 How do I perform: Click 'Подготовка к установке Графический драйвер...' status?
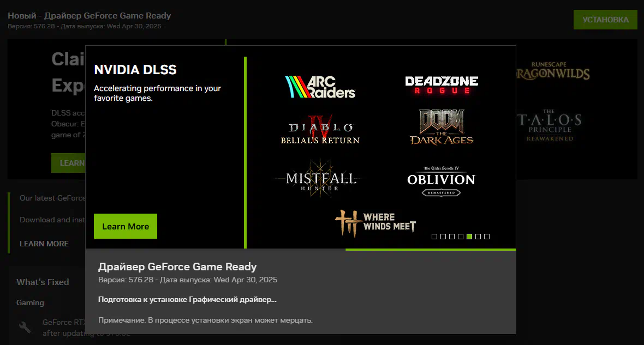[x=187, y=299]
